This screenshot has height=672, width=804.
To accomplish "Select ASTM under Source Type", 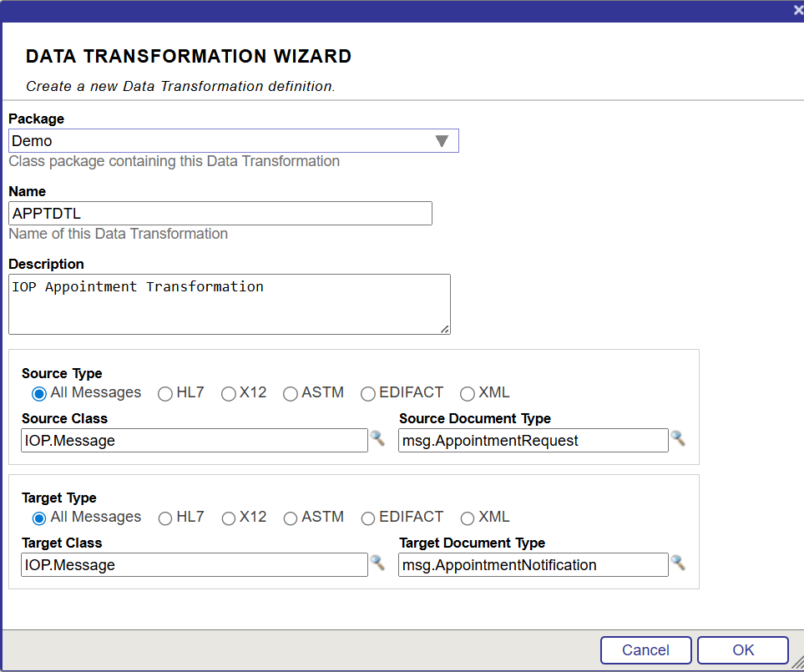I will (291, 394).
